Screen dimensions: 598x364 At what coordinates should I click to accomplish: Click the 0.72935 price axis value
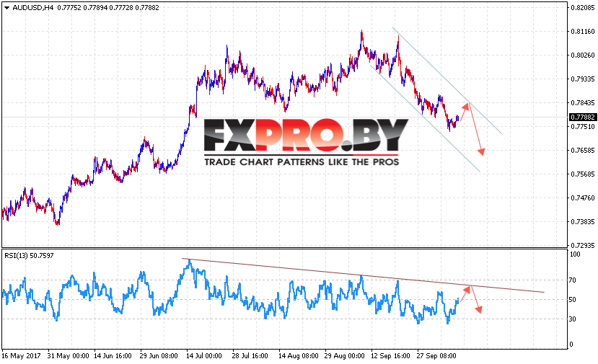coord(583,246)
